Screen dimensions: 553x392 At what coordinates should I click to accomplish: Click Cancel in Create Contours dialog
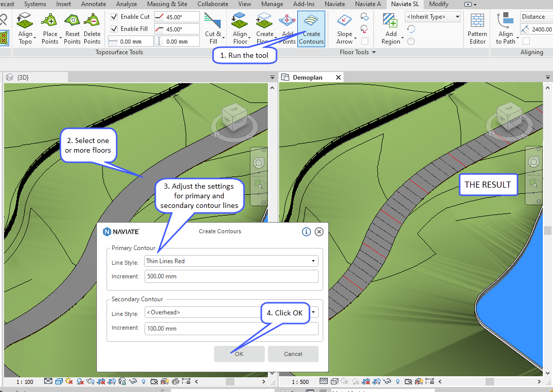[x=293, y=354]
